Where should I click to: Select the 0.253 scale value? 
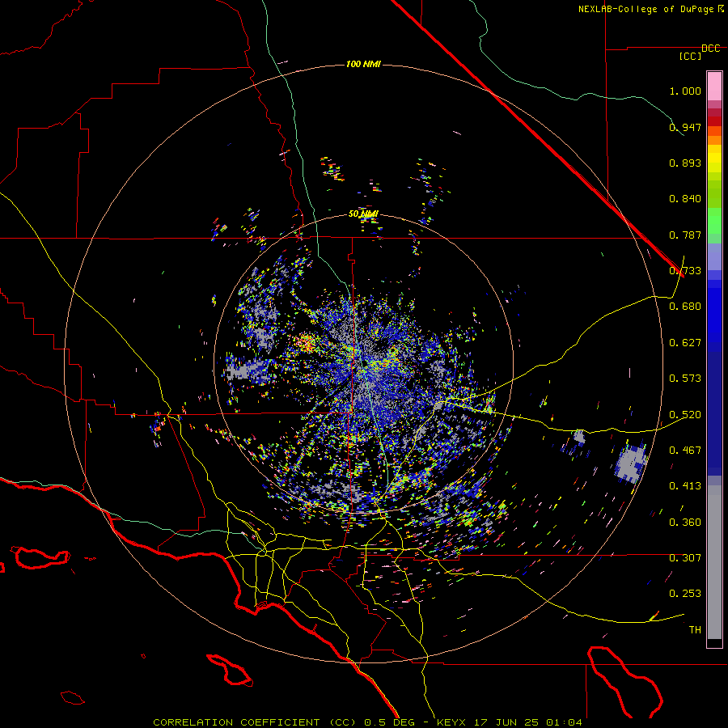[685, 594]
